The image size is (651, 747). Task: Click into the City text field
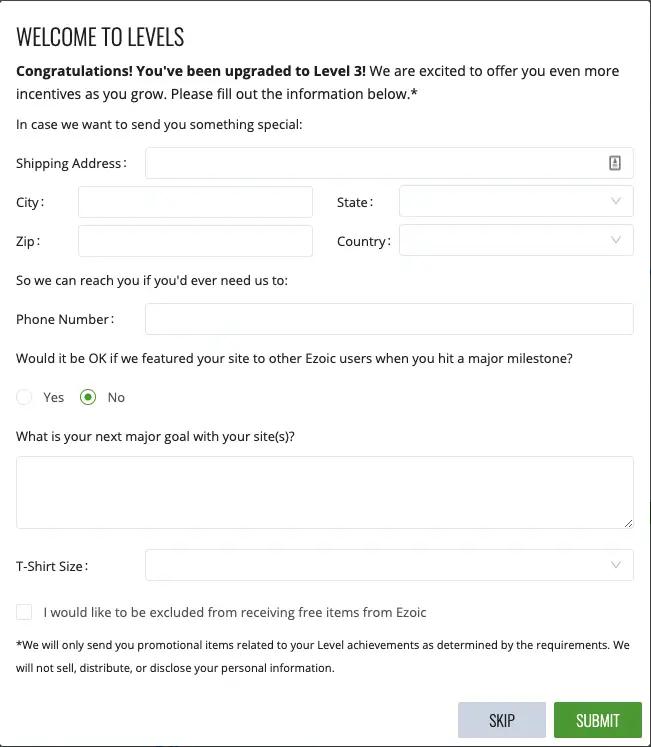click(195, 202)
